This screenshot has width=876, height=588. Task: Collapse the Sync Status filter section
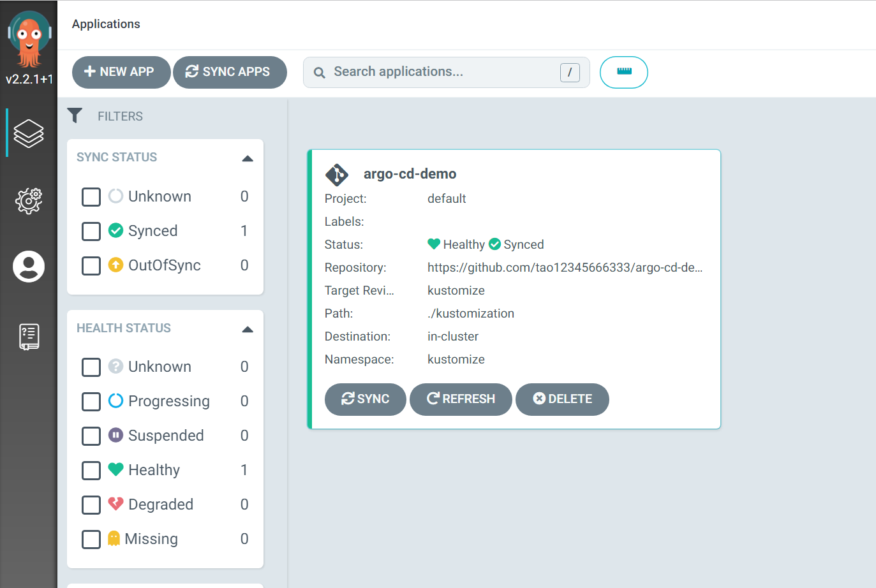248,158
